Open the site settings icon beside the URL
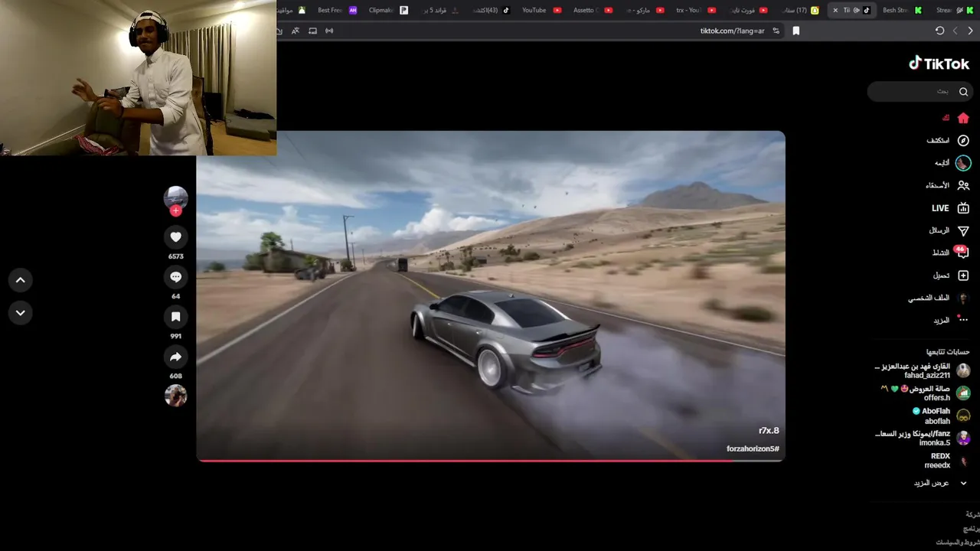980x551 pixels. 776,31
